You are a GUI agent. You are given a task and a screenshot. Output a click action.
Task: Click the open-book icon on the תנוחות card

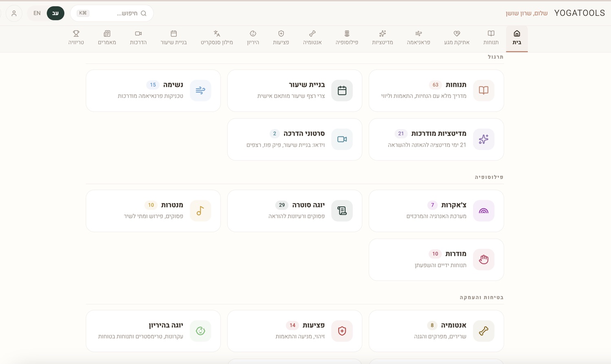(x=484, y=90)
